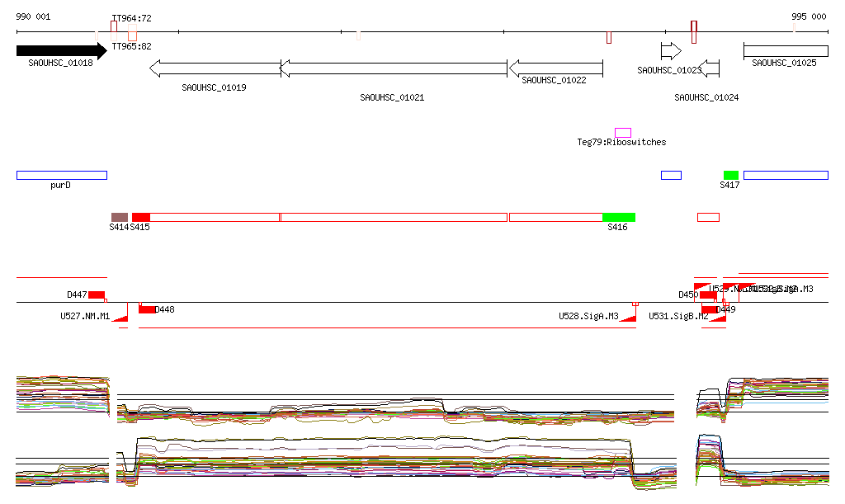Click the TT965:82 label
845x504 pixels.
tap(131, 46)
